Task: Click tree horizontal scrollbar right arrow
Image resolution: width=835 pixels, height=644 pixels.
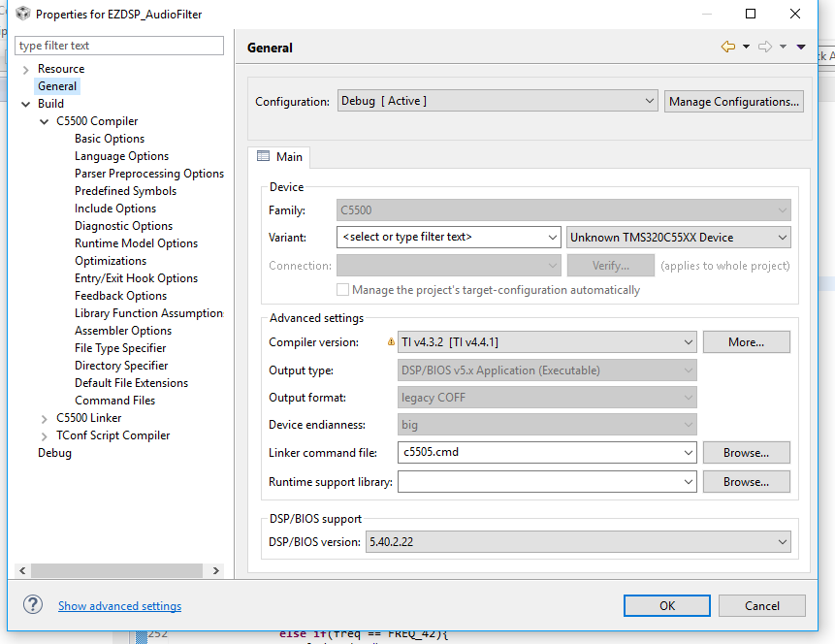Action: (215, 570)
